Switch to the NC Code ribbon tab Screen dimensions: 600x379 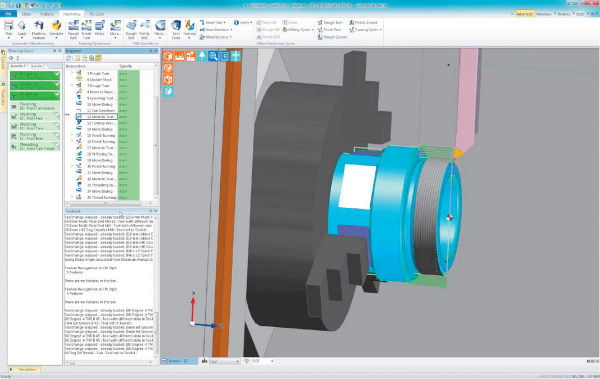coord(97,14)
